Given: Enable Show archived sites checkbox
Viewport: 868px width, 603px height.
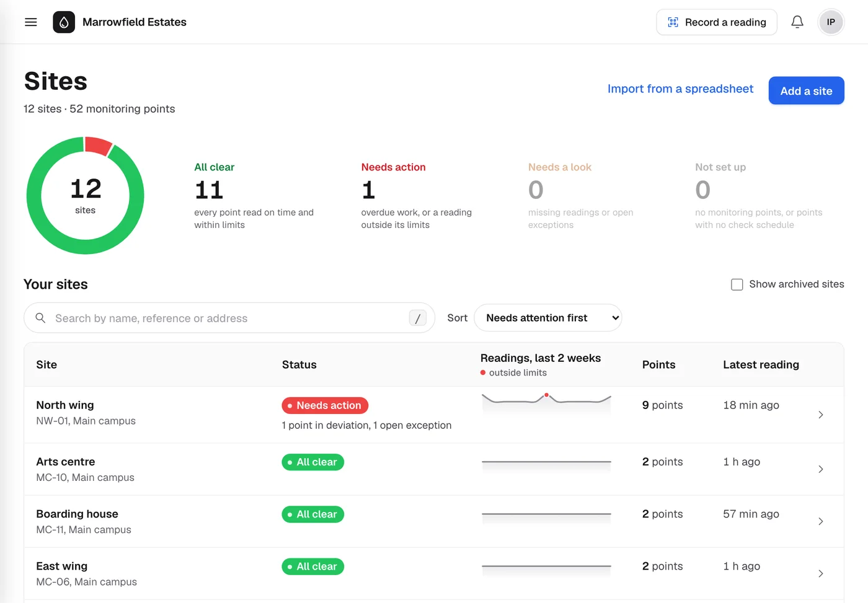Looking at the screenshot, I should click(x=737, y=284).
